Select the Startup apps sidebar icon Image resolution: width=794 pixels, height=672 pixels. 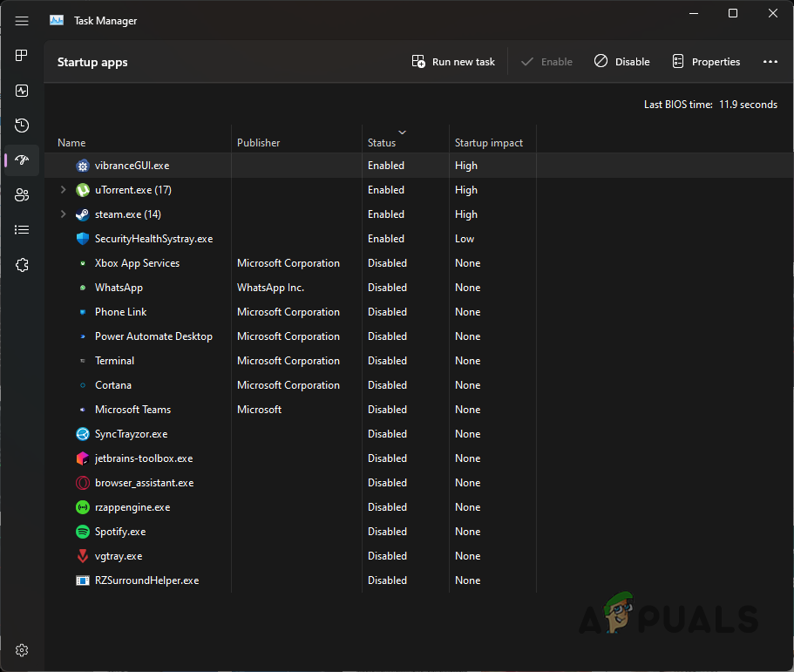pyautogui.click(x=21, y=160)
